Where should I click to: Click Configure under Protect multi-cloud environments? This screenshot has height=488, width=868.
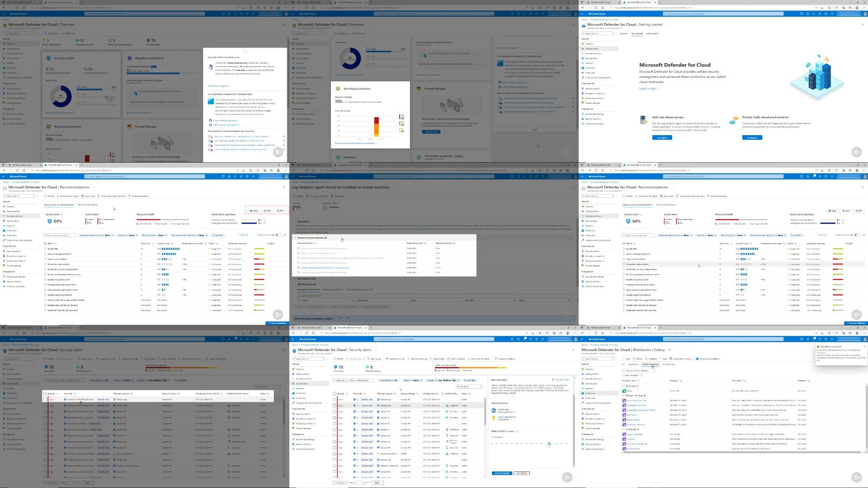tap(752, 138)
